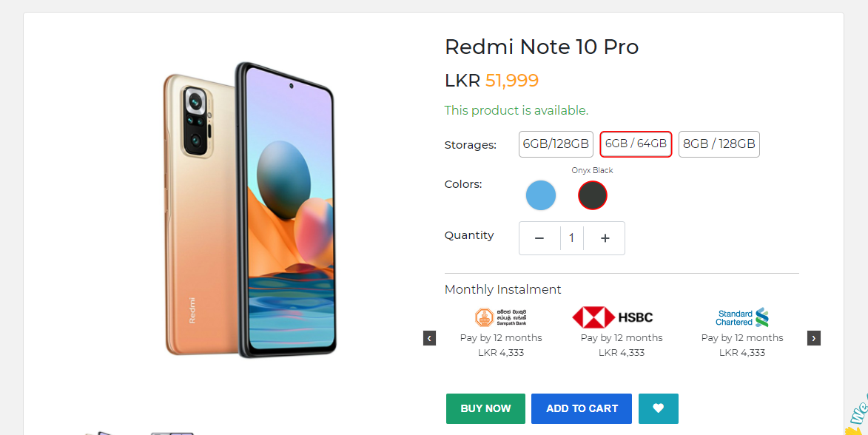This screenshot has height=435, width=868.
Task: Click the BUY NOW button
Action: coord(485,408)
